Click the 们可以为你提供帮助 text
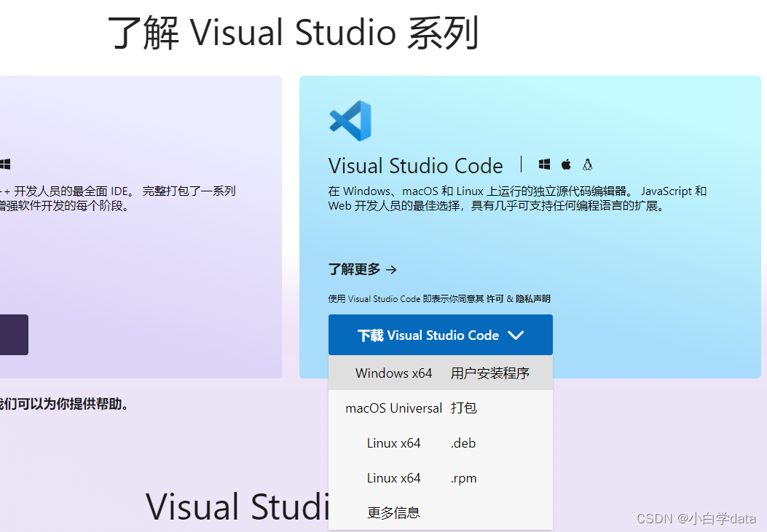 click(x=63, y=405)
